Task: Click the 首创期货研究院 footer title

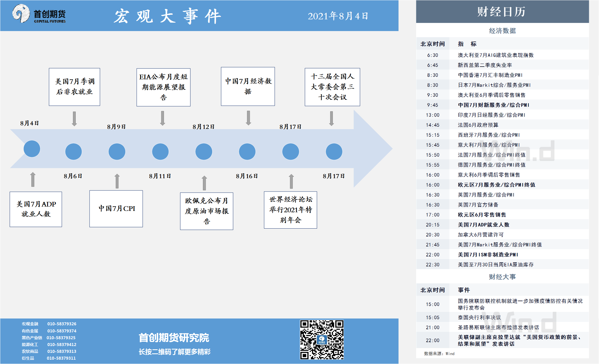Action: [x=174, y=338]
